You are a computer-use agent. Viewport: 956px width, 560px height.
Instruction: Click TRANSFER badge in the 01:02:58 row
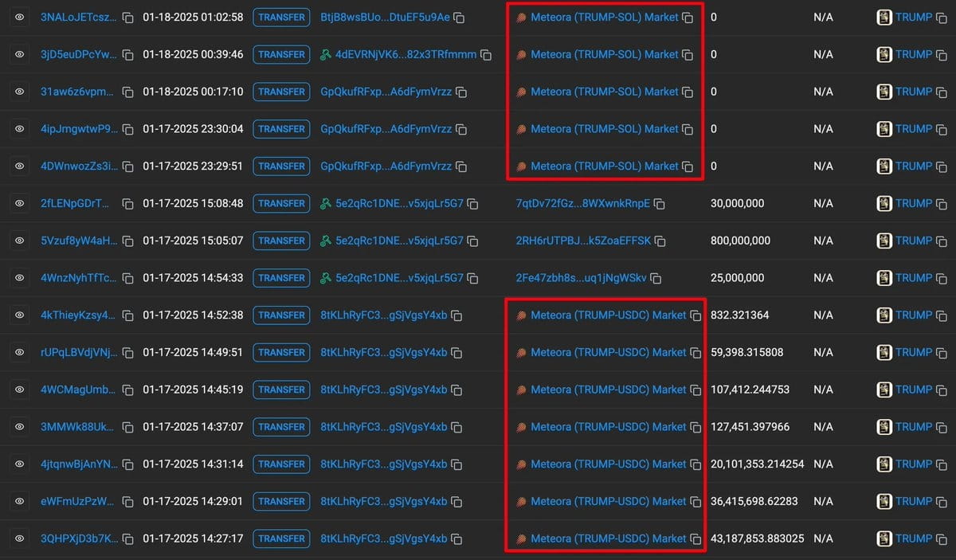(x=281, y=17)
